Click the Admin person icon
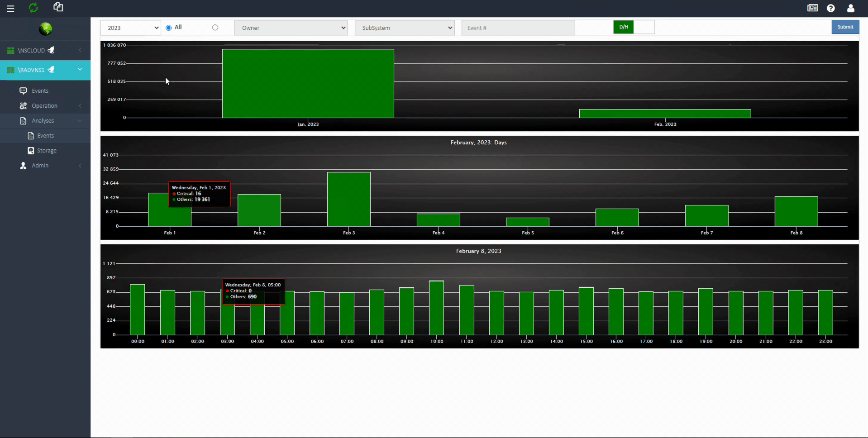This screenshot has height=438, width=868. tap(23, 166)
